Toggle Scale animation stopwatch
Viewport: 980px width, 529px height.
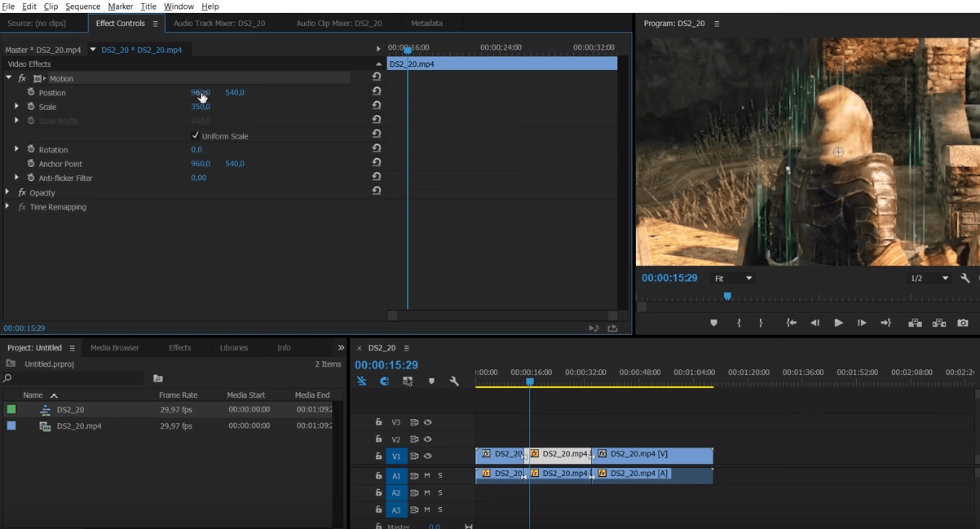[x=31, y=107]
